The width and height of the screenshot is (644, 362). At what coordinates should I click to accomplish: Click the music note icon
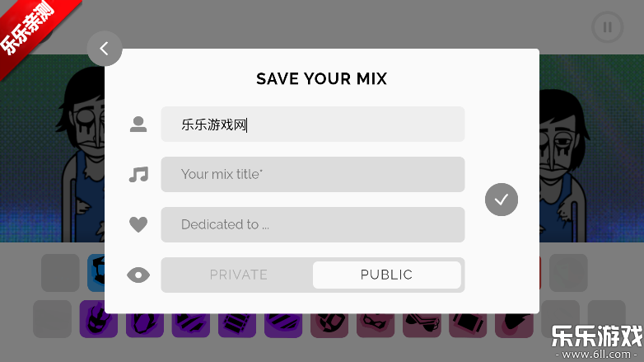coord(138,174)
